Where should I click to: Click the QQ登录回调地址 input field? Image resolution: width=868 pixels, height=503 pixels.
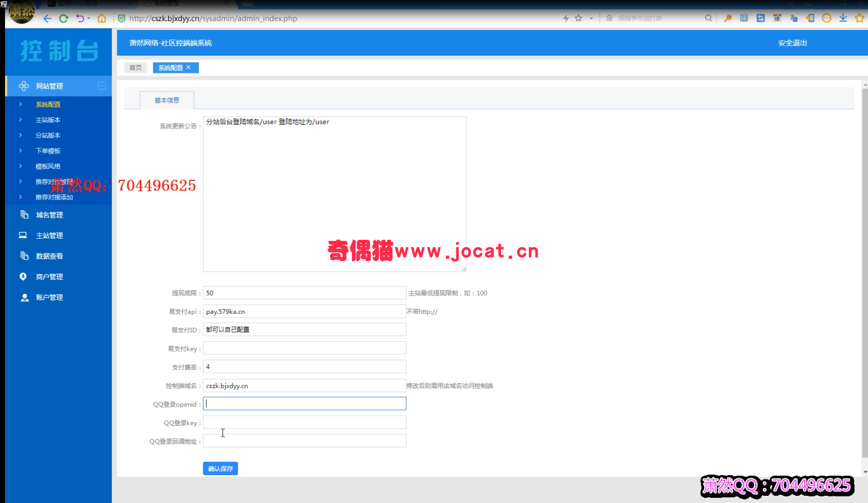[x=305, y=441]
